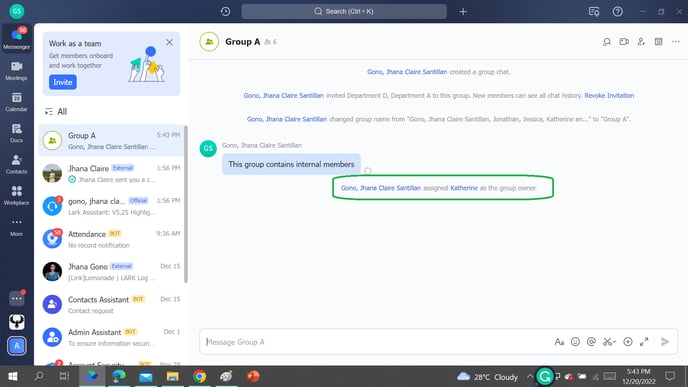
Task: Click the GS message sender avatar
Action: point(208,148)
